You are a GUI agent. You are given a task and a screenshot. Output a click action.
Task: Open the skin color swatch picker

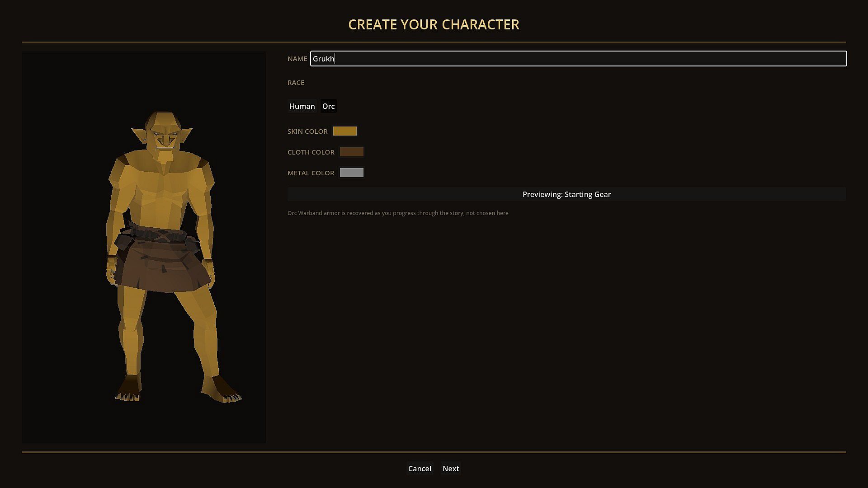345,131
